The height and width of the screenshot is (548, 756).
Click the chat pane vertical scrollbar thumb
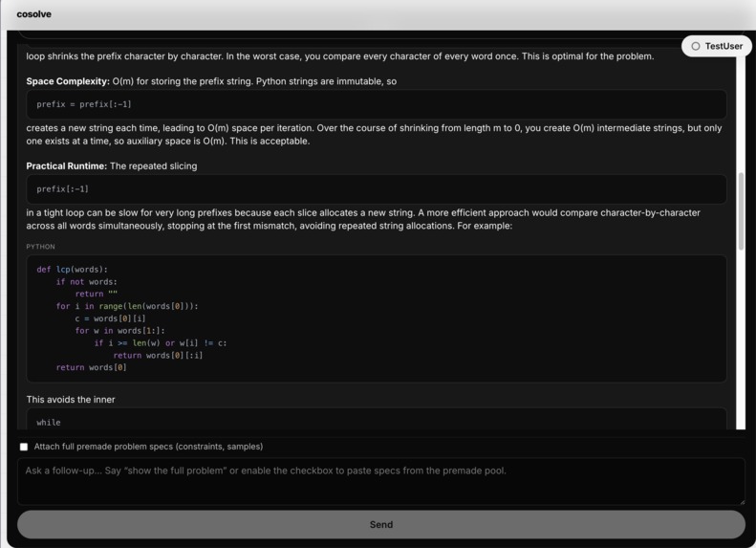pyautogui.click(x=741, y=210)
